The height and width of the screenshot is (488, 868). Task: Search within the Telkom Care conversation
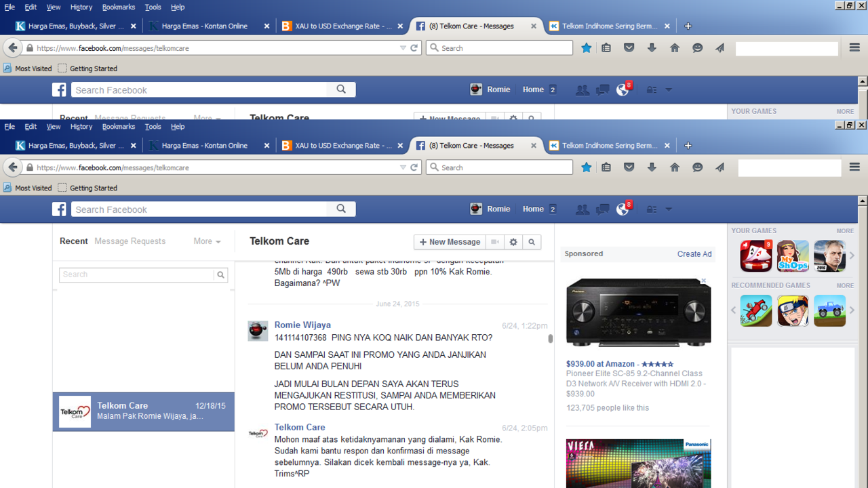pyautogui.click(x=532, y=242)
